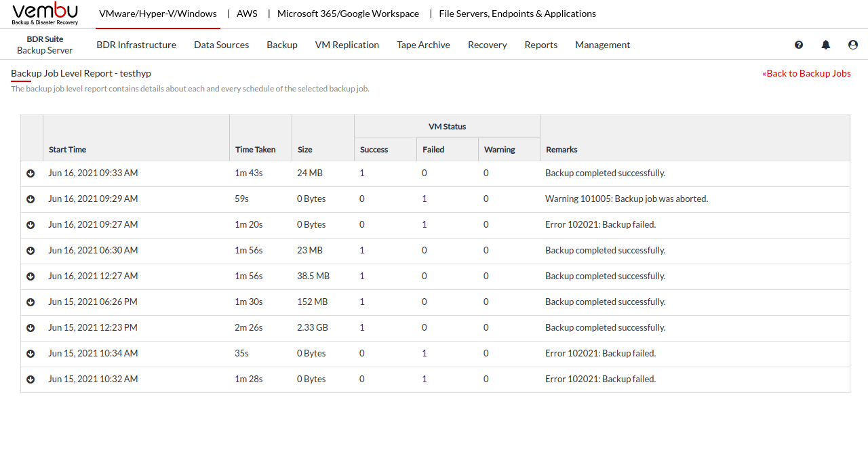Open the Backup menu
The image size is (868, 452).
[x=282, y=45]
